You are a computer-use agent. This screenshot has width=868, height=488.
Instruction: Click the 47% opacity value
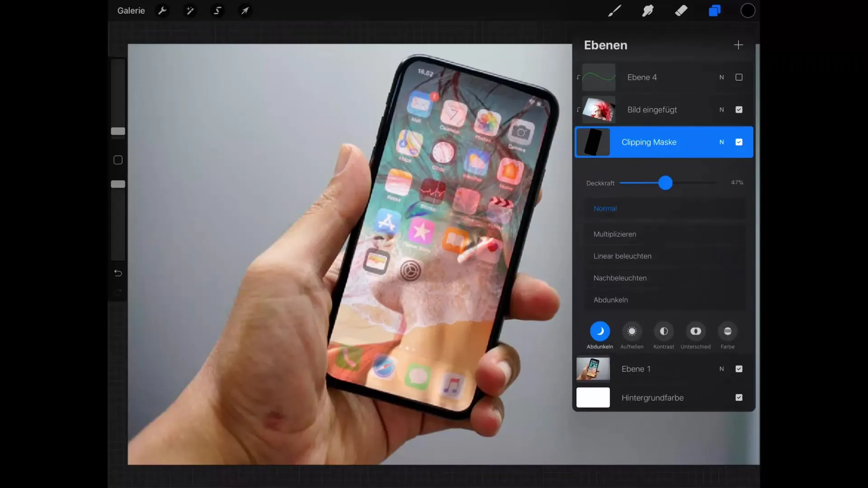pos(737,183)
